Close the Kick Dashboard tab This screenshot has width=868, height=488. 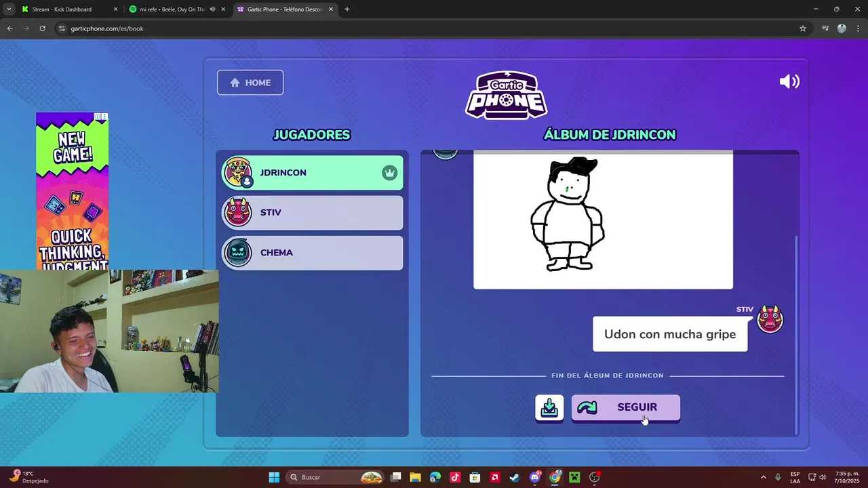pyautogui.click(x=115, y=9)
